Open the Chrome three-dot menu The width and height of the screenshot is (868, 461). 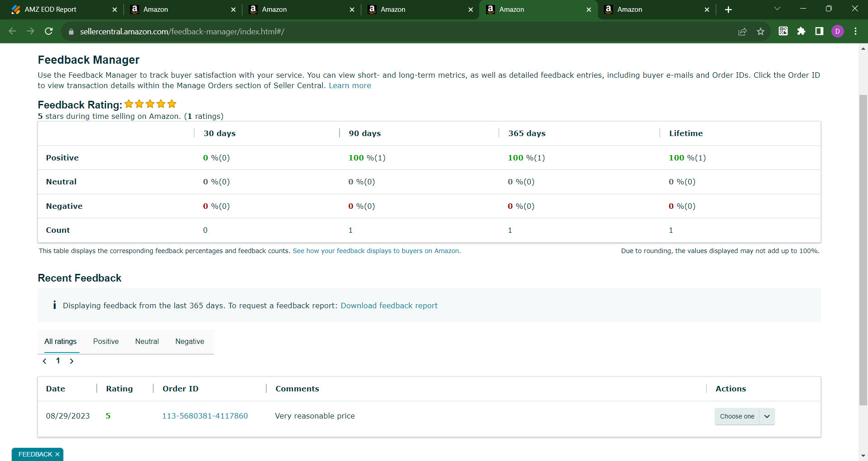tap(855, 31)
